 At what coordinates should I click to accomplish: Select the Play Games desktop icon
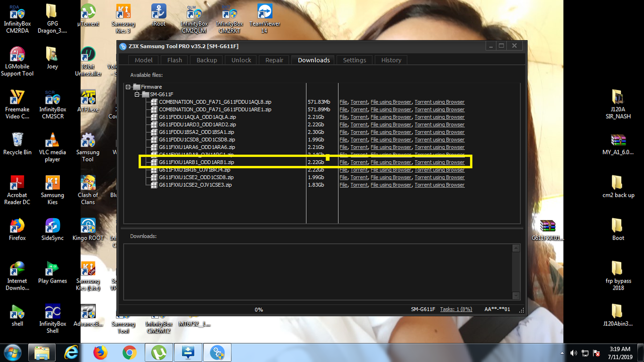[52, 272]
